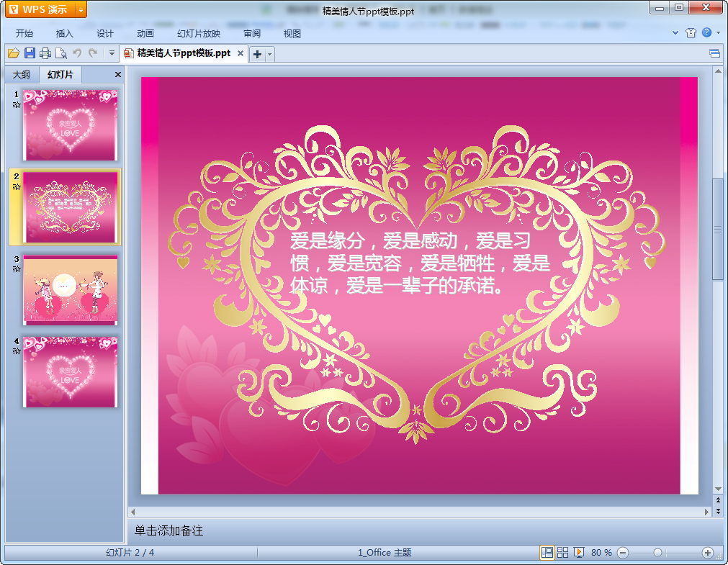The height and width of the screenshot is (565, 728).
Task: Start slideshow from status bar icon
Action: (x=578, y=553)
